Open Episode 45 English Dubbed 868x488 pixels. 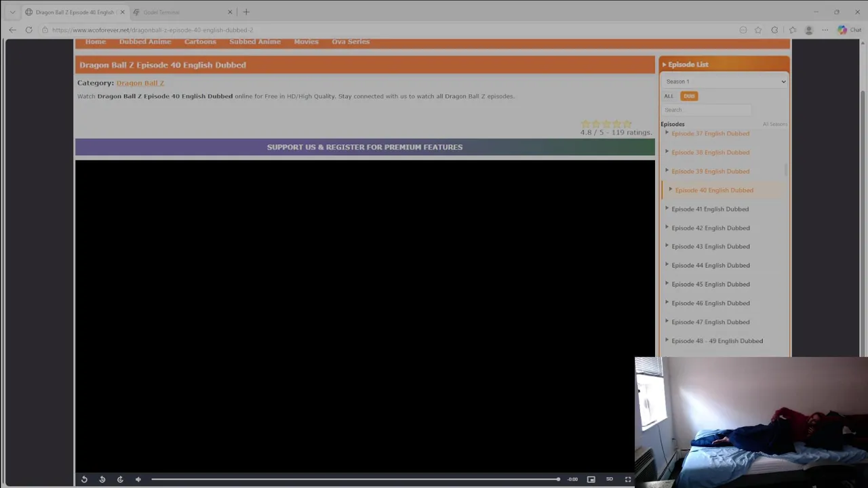tap(710, 285)
